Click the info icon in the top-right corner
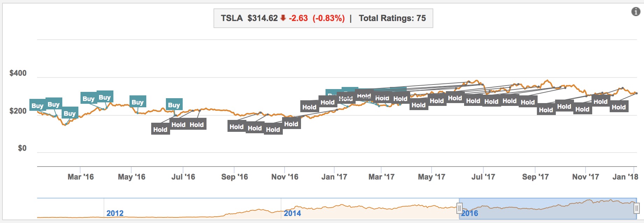The height and width of the screenshot is (223, 644). [x=636, y=11]
